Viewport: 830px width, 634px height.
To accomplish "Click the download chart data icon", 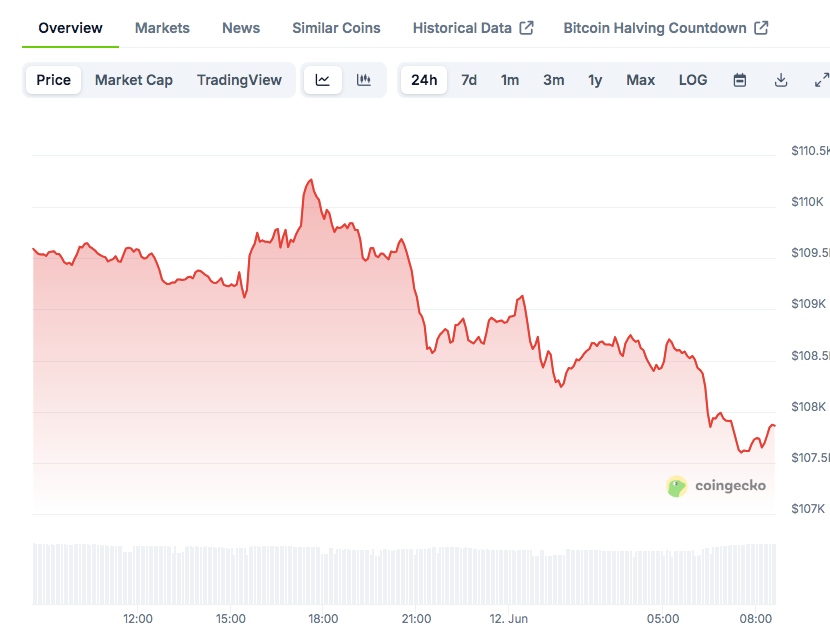I will click(x=782, y=80).
